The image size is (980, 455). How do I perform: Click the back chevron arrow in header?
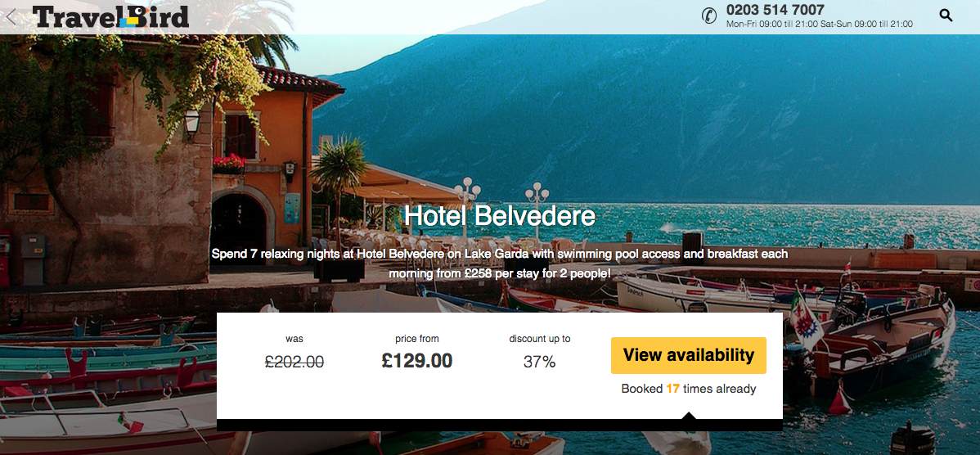point(10,16)
